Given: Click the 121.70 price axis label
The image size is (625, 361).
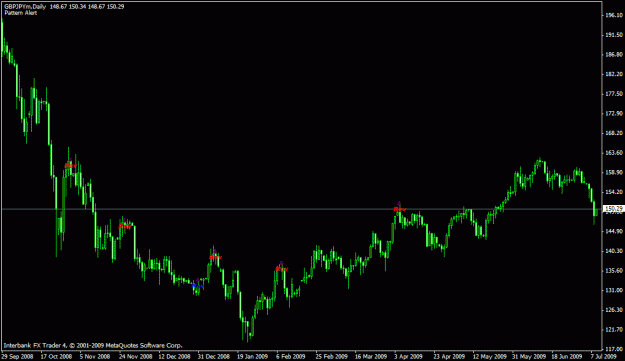Looking at the screenshot, I should tap(614, 330).
